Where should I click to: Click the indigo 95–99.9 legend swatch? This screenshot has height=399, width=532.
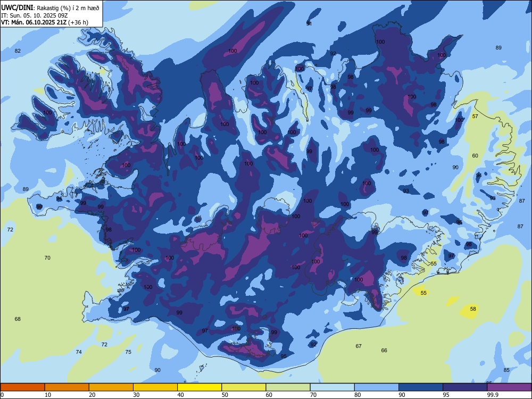point(465,387)
